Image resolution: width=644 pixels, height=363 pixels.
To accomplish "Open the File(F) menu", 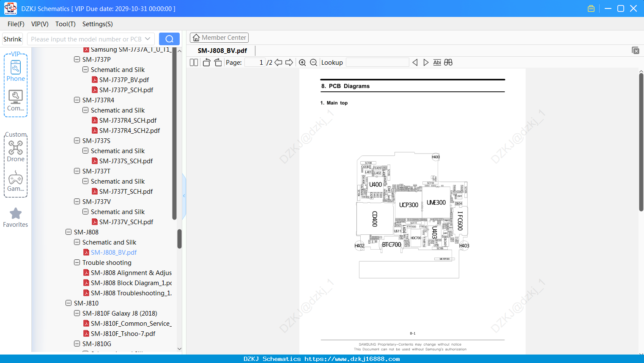I will 16,24.
